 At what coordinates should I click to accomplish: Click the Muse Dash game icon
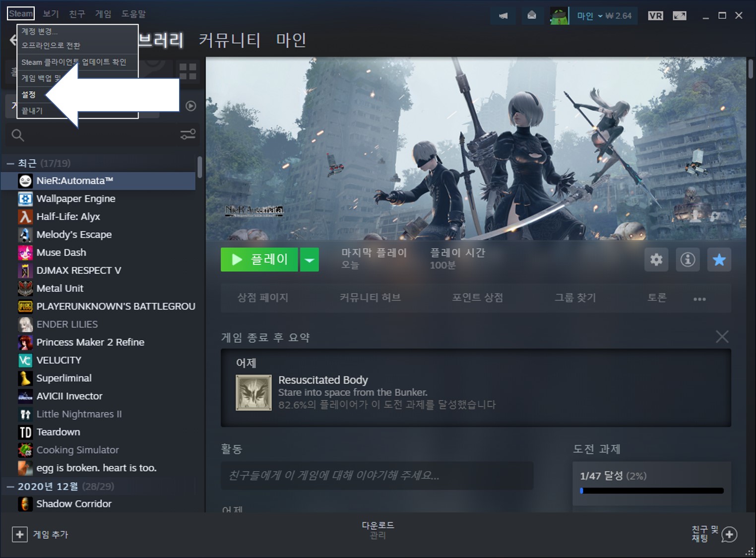click(25, 252)
